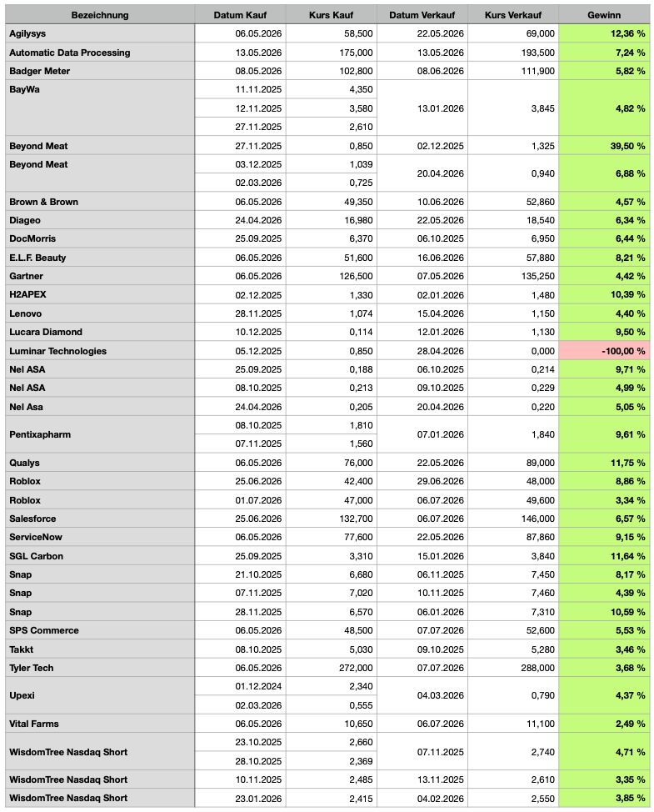The image size is (654, 812).
Task: Select Tyler Tech purchase price 272,000
Action: 331,668
